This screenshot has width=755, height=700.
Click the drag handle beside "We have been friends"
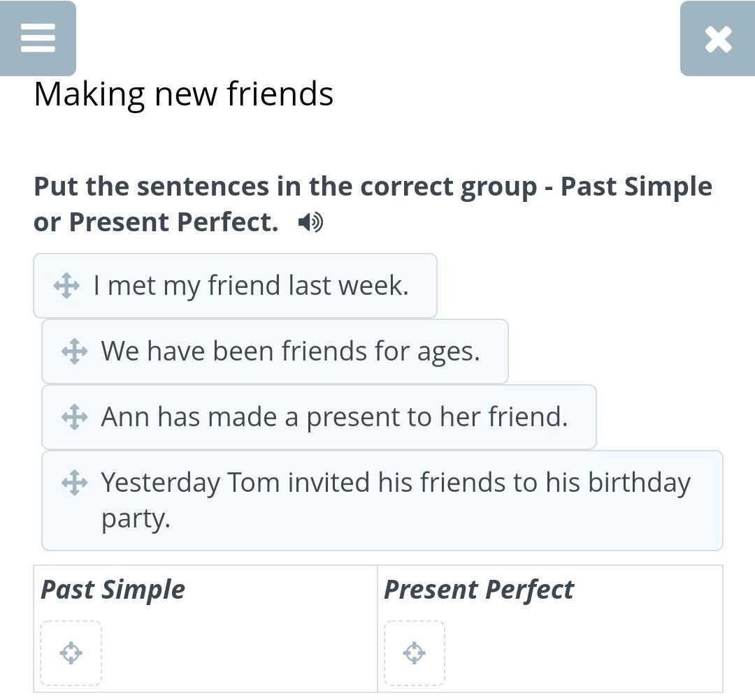(74, 351)
